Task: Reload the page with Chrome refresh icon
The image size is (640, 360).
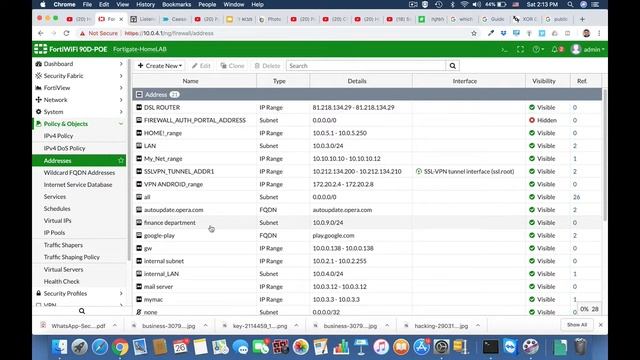Action: click(67, 33)
